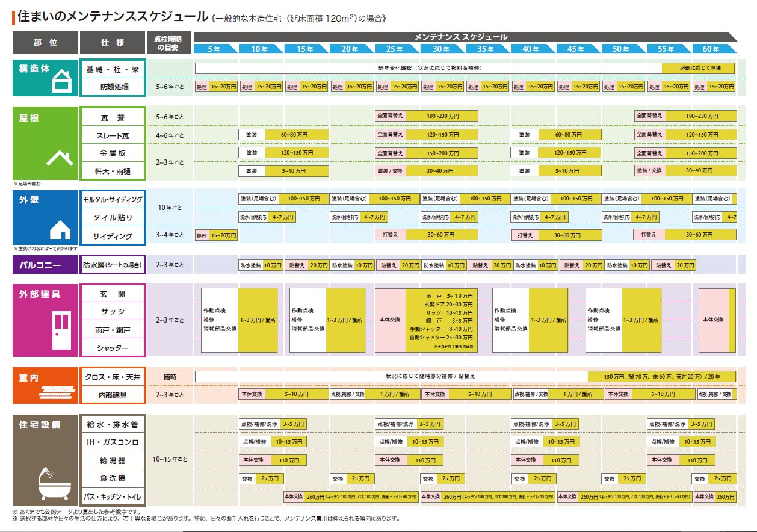Click the 仕様 header cell

coord(113,43)
